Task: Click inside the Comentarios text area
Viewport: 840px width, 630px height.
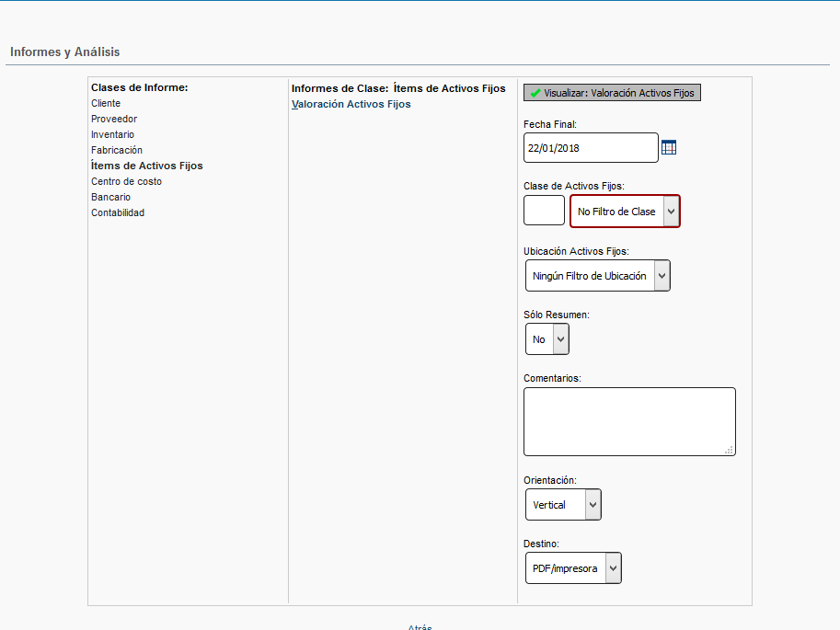Action: coord(628,421)
